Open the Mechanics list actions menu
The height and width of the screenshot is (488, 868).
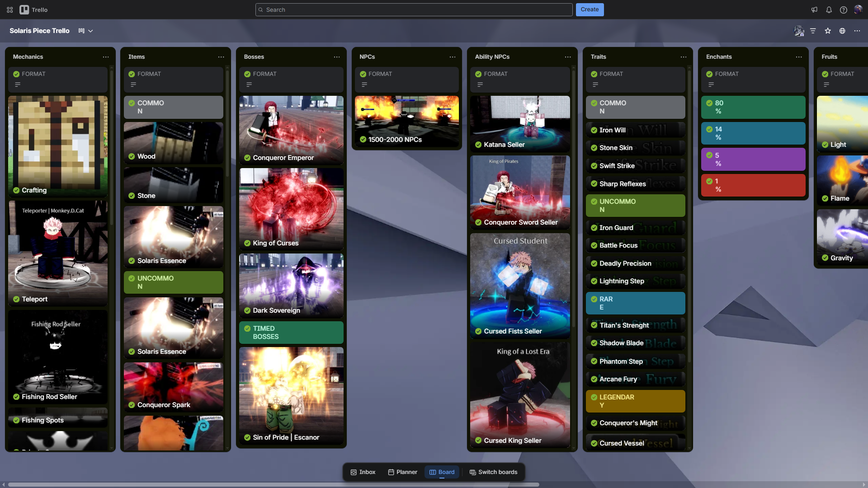click(x=106, y=57)
